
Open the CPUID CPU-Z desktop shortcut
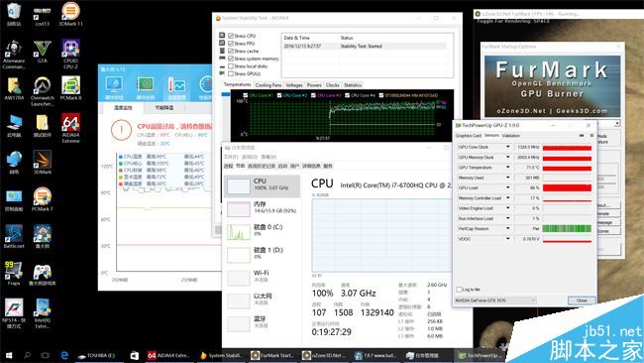(x=70, y=54)
